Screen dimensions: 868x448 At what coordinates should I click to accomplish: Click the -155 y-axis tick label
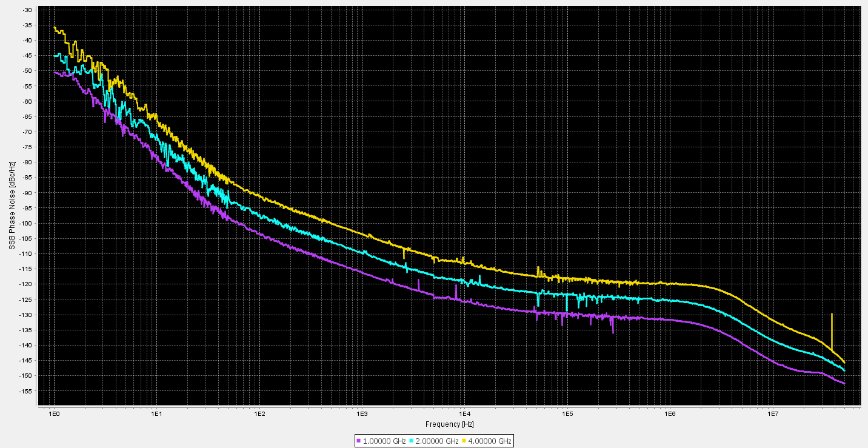tap(26, 391)
